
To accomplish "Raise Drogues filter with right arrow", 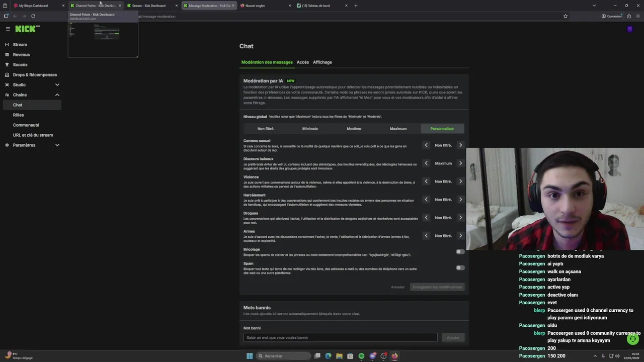I will pos(460,218).
